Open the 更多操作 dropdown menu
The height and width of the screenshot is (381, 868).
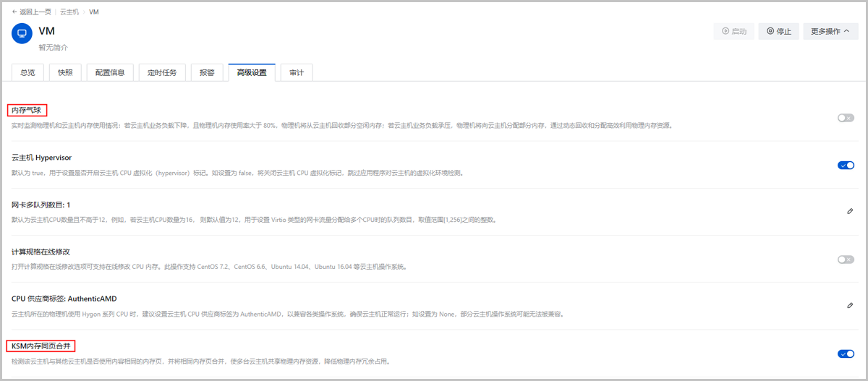[x=830, y=31]
